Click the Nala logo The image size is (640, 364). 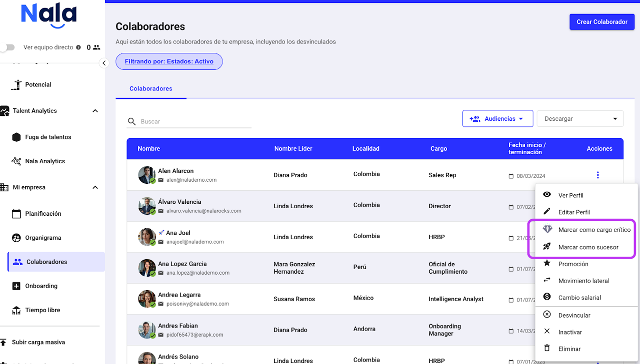coord(49,16)
